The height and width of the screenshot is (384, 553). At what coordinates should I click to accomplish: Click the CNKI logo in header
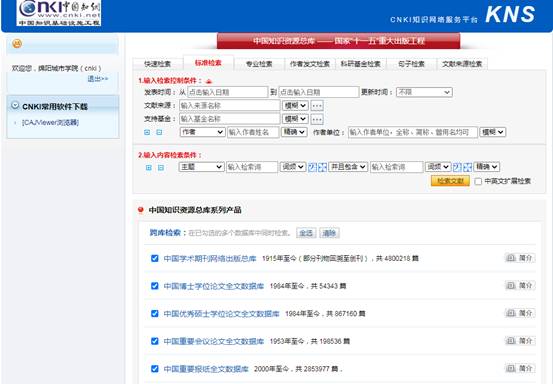[x=59, y=13]
